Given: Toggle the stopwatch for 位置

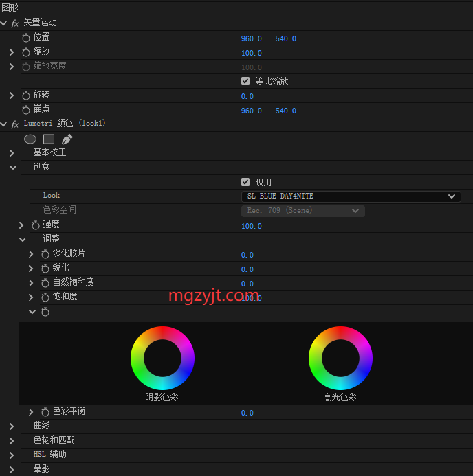Looking at the screenshot, I should [26, 38].
